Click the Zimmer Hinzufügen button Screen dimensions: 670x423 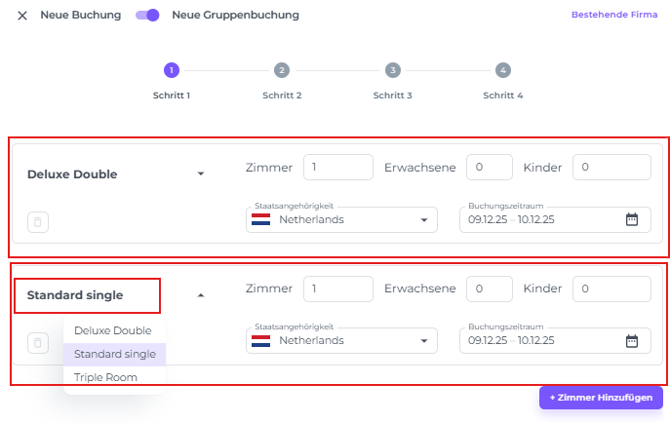tap(600, 398)
